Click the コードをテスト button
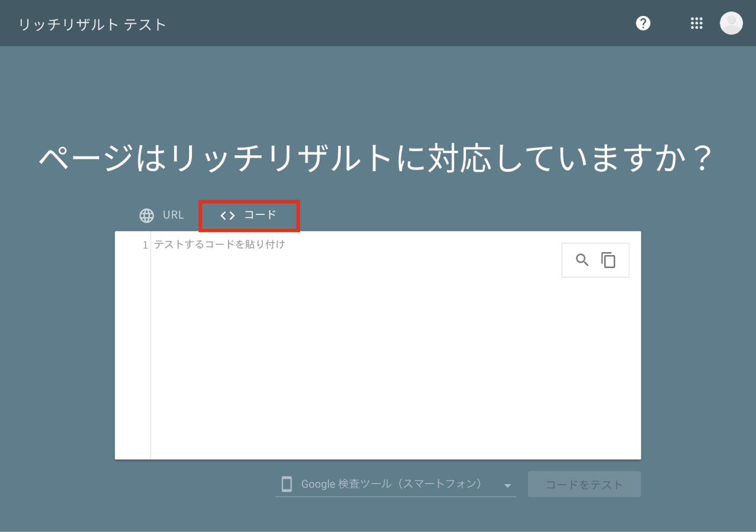Screen dimensions: 756x532 pyautogui.click(x=584, y=484)
